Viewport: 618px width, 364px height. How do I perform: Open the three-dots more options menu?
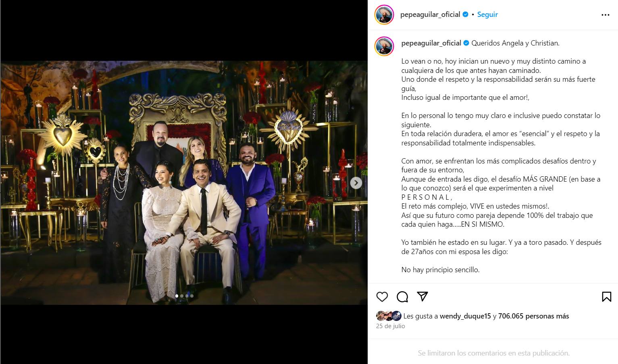click(x=606, y=15)
